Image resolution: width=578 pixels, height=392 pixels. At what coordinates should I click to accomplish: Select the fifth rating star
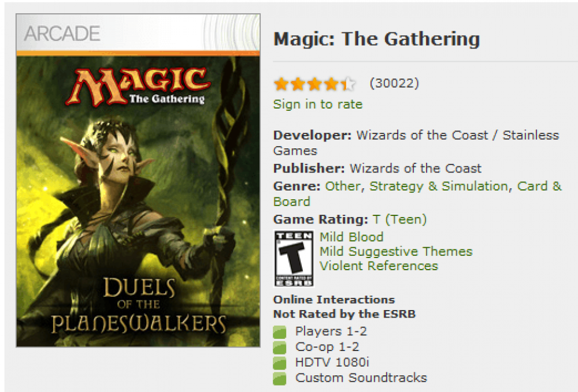click(x=347, y=84)
